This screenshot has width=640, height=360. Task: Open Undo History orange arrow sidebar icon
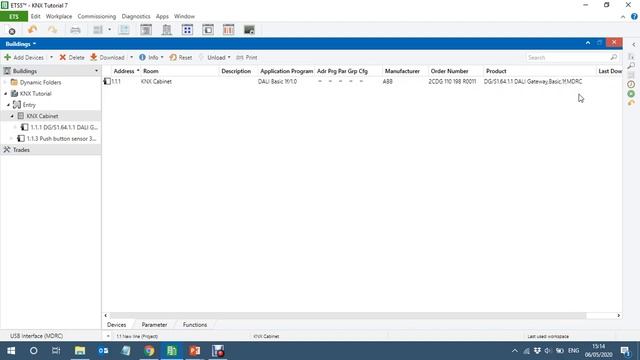(x=631, y=103)
